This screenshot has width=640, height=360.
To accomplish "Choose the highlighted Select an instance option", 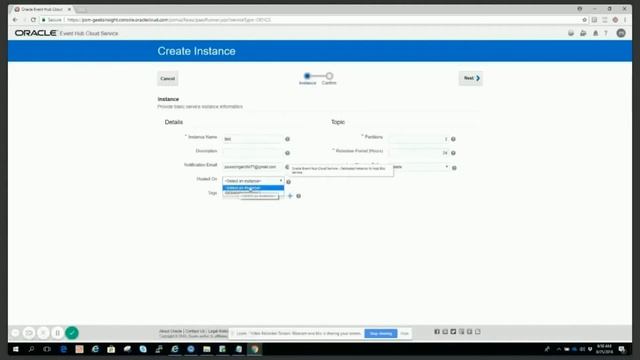I will tap(253, 188).
